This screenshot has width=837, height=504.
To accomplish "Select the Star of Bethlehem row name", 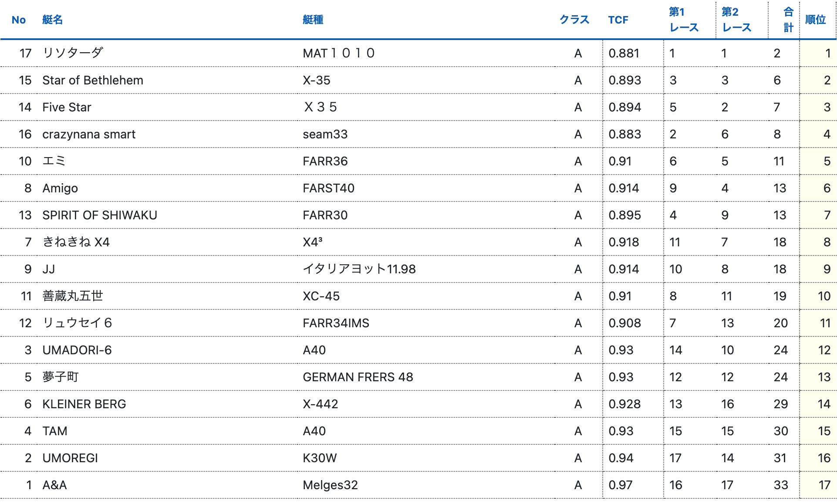I will click(x=93, y=81).
